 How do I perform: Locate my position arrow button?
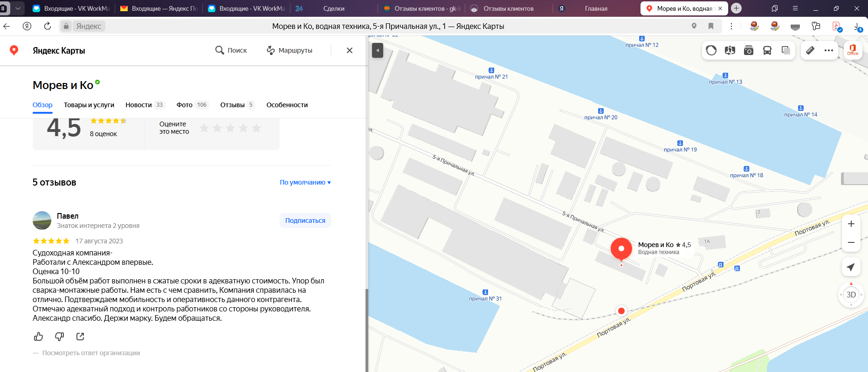tap(851, 267)
